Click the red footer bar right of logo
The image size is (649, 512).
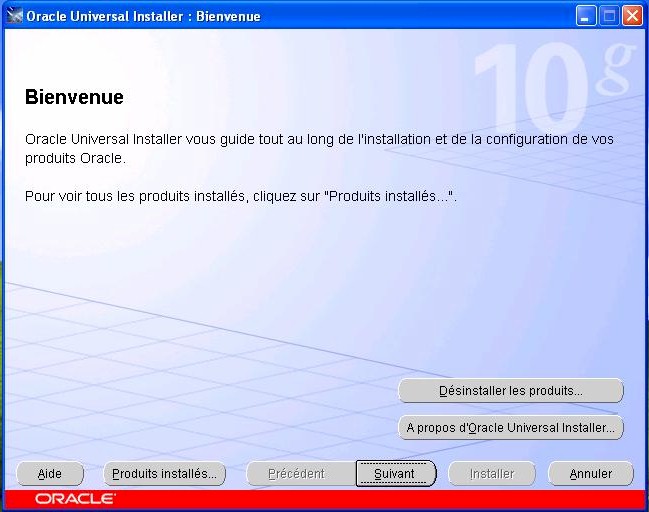(x=380, y=498)
